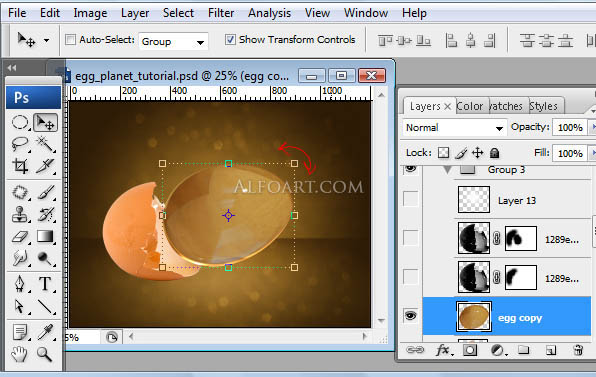Create new adjustment layer
The height and width of the screenshot is (377, 596).
click(x=498, y=350)
